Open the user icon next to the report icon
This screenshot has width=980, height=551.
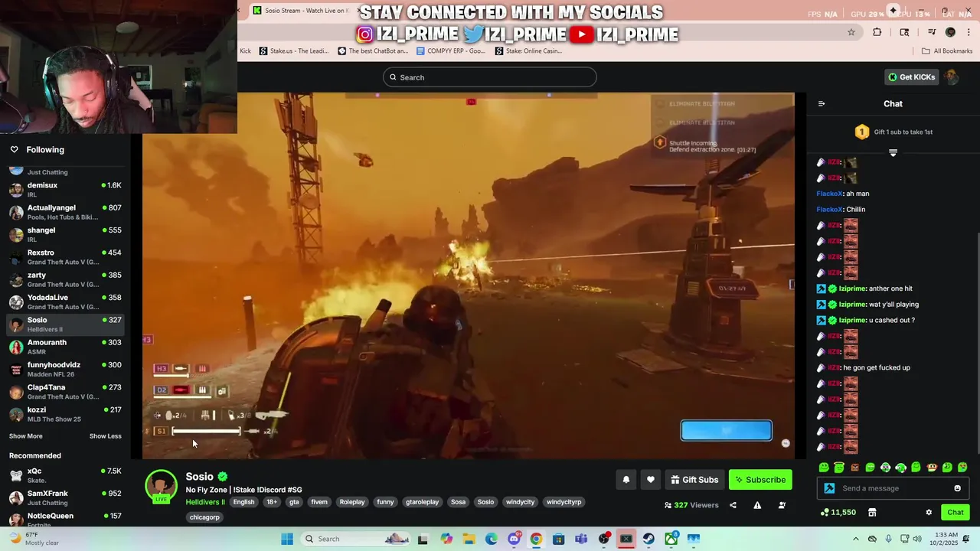point(782,505)
